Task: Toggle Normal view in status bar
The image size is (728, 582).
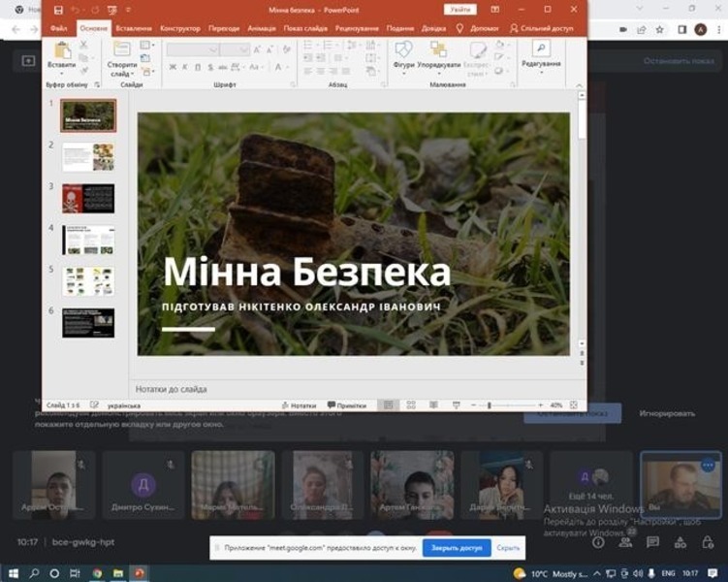Action: (388, 404)
